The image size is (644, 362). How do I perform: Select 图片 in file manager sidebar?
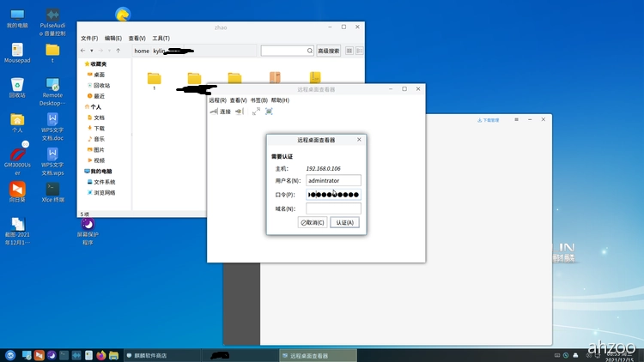coord(96,150)
